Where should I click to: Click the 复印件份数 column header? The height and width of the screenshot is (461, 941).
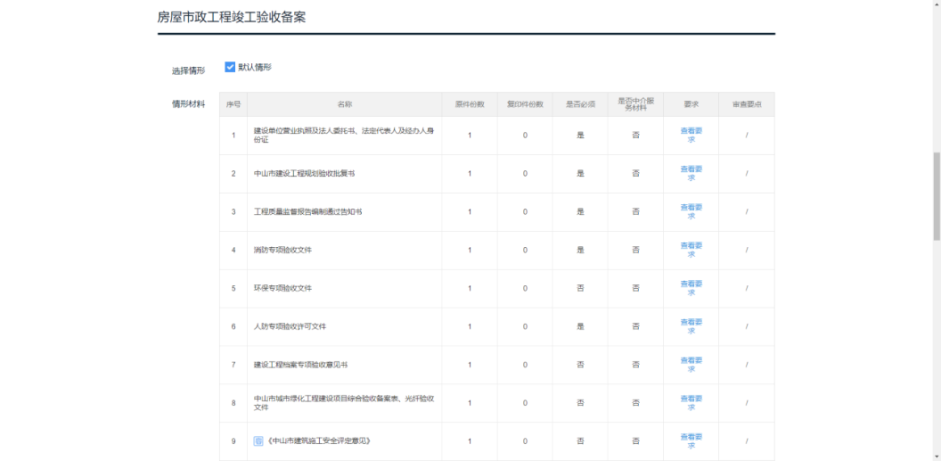pos(525,104)
